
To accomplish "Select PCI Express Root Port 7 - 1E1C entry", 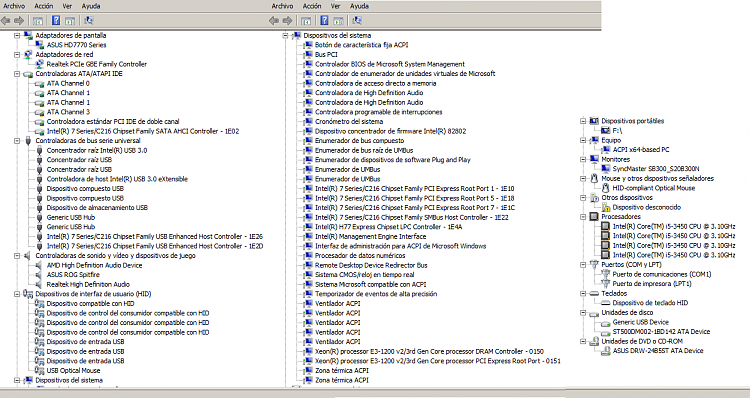I will pyautogui.click(x=414, y=208).
